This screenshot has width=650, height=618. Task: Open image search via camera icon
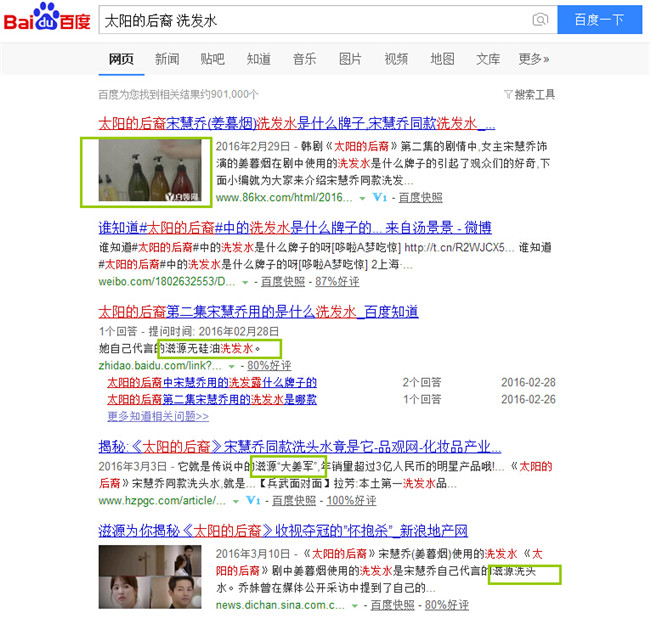(540, 20)
